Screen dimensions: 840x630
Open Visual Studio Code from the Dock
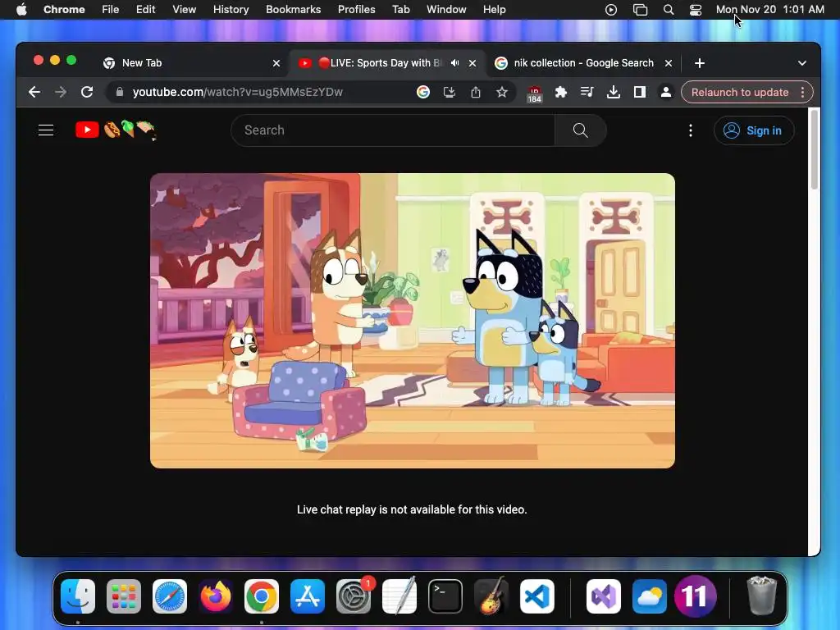[x=537, y=596]
